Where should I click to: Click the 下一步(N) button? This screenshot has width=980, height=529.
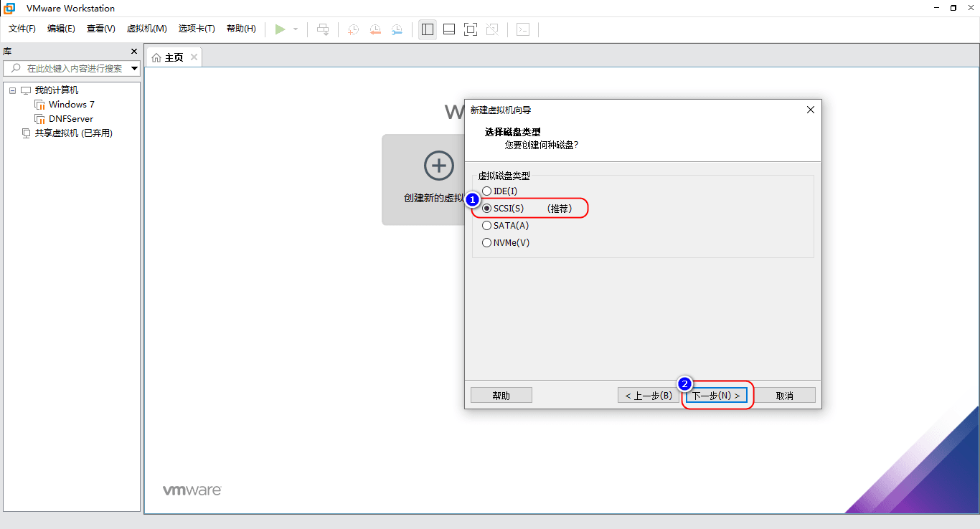point(716,396)
